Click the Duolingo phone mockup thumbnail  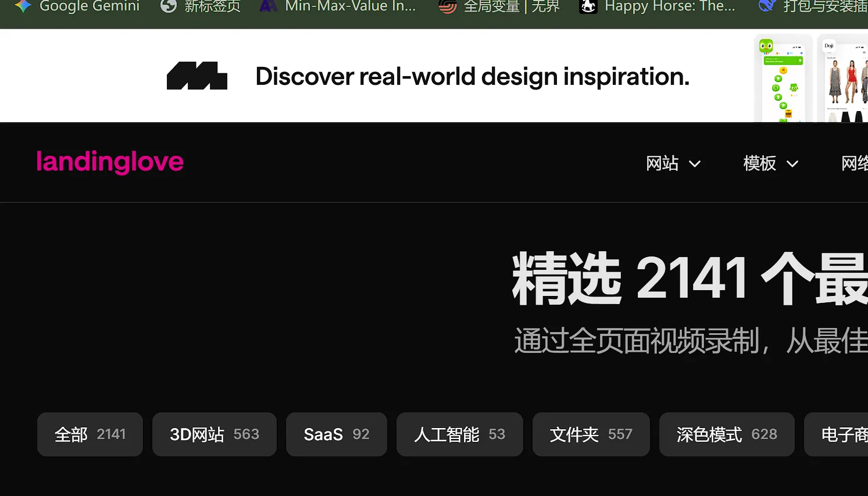pos(783,80)
